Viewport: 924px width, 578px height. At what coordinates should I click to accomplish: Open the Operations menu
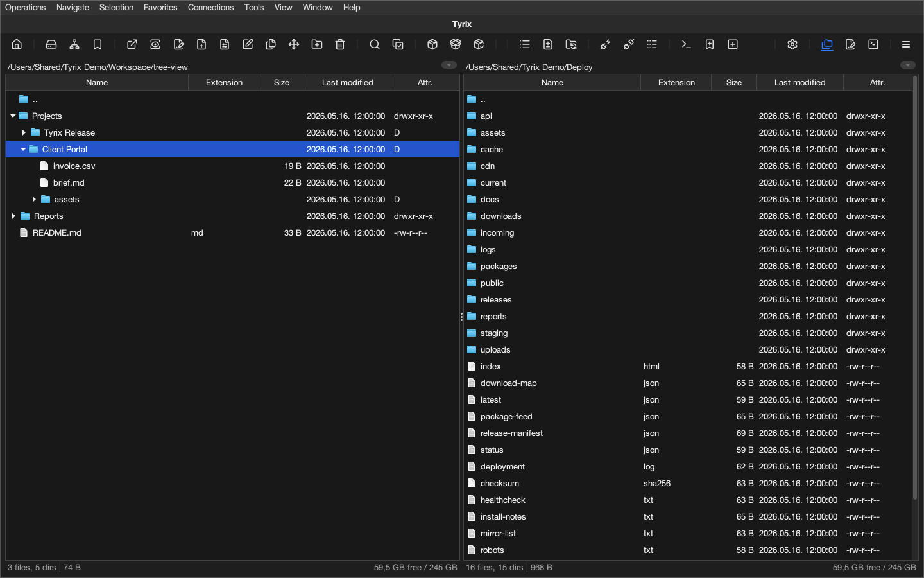[x=26, y=8]
